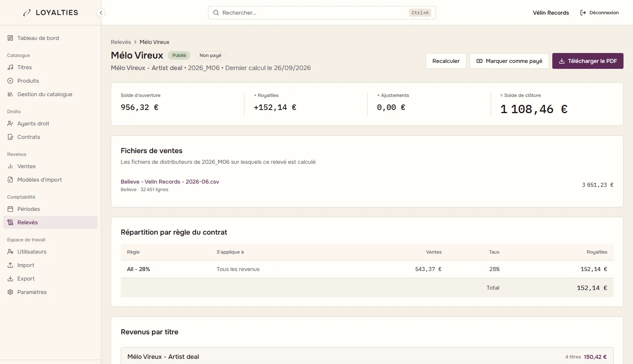This screenshot has width=633, height=364.
Task: Click the banknote icon on Marquer comme payé
Action: coord(479,61)
